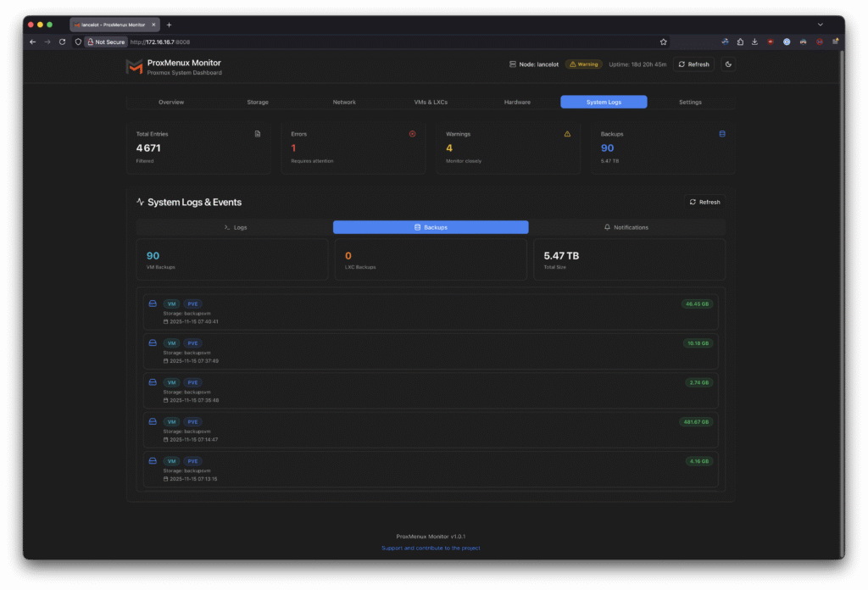Click the ProxMenux Monitor logo icon
Screen dimensions: 868x590
[x=134, y=67]
